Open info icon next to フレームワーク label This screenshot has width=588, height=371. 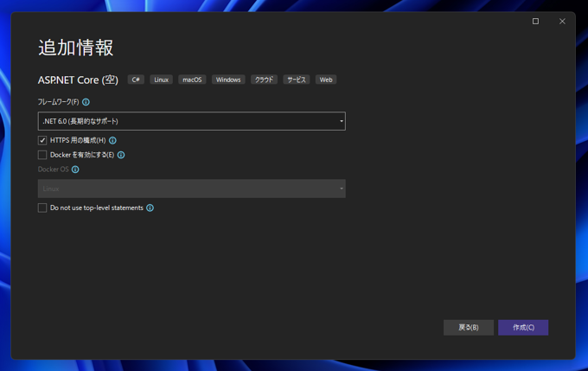click(x=86, y=102)
